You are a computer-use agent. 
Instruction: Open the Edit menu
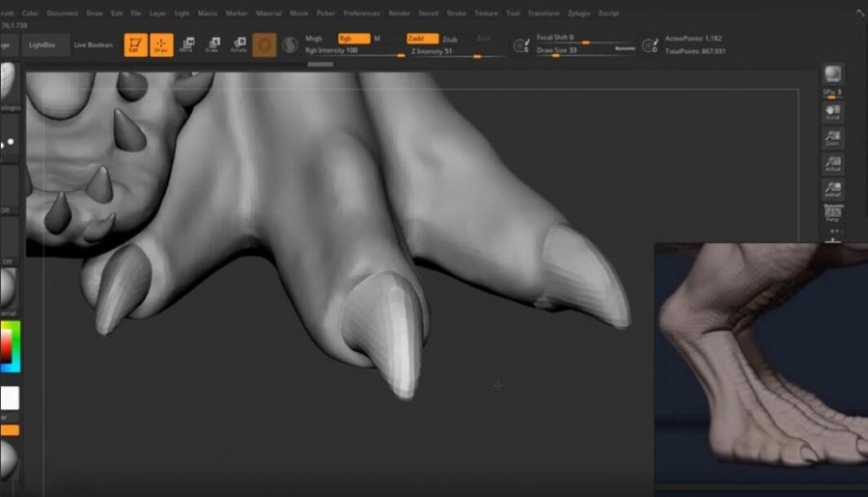coord(117,13)
